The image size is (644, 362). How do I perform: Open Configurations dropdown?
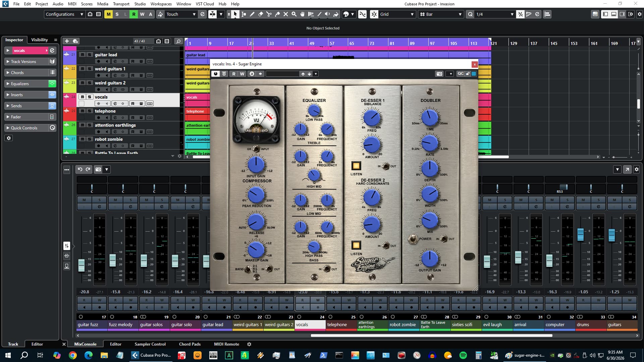point(64,14)
